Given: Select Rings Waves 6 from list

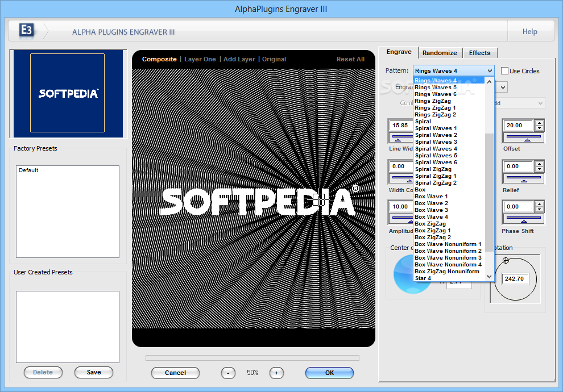Looking at the screenshot, I should [449, 94].
